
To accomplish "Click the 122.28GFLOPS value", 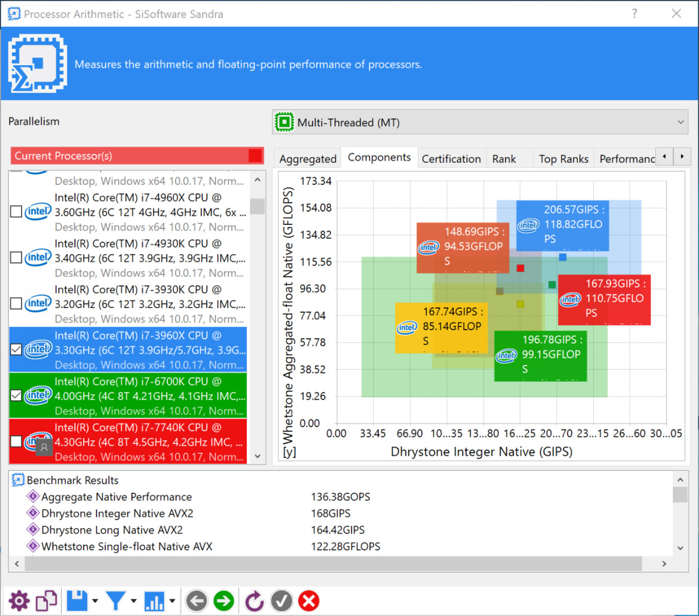I will click(x=346, y=547).
